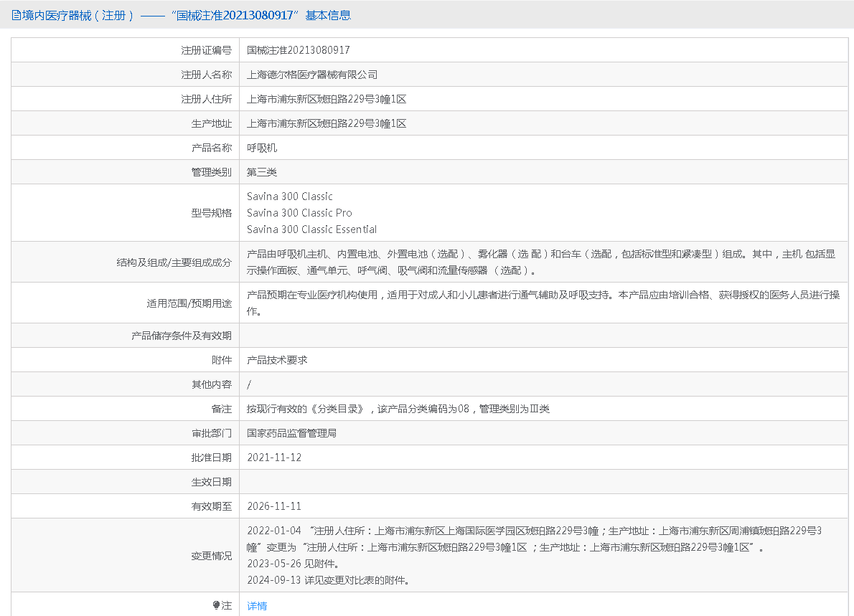
Task: Click the 国家药品监督管理局 approval department value
Action: [x=292, y=433]
